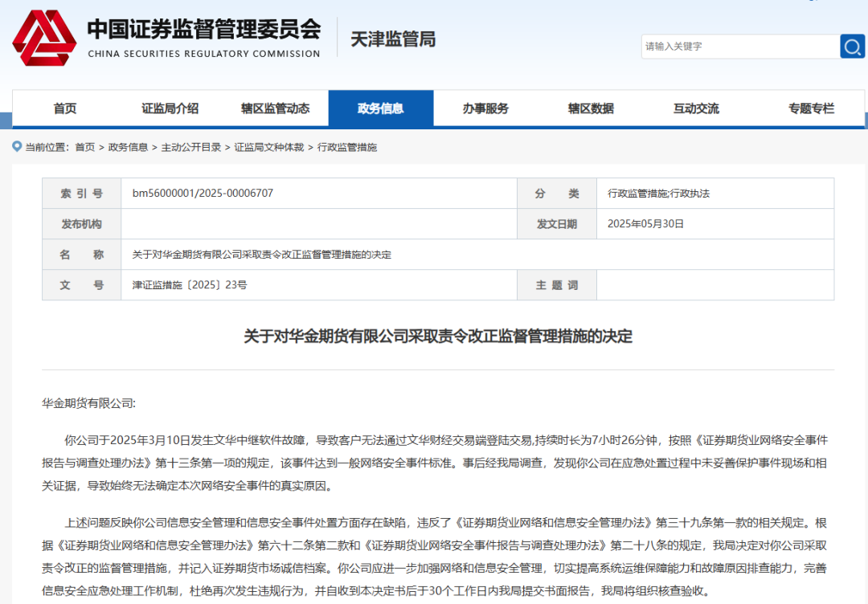Click the 政务信息 breadcrumb link
Viewport: 868px width, 604px height.
click(x=128, y=148)
